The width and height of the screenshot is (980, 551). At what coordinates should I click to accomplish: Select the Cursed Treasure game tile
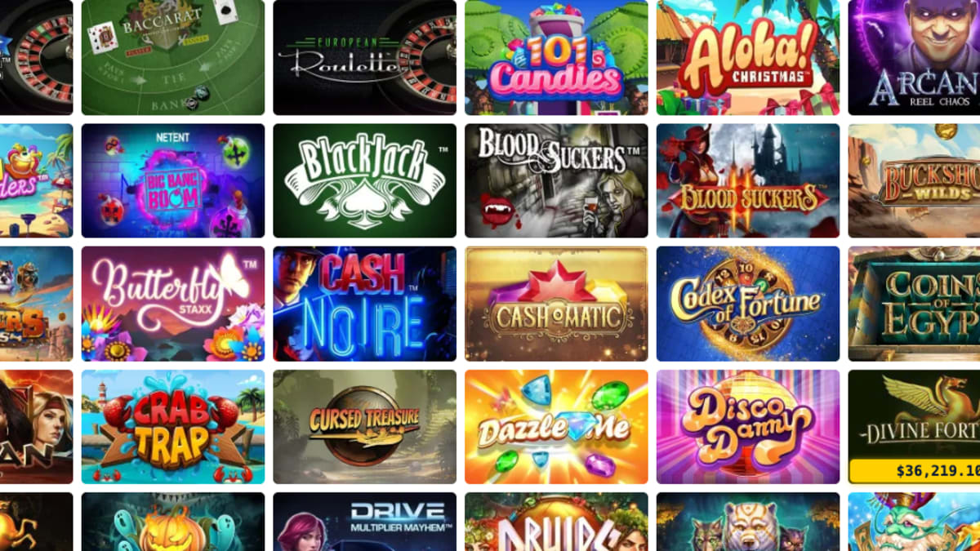(365, 427)
